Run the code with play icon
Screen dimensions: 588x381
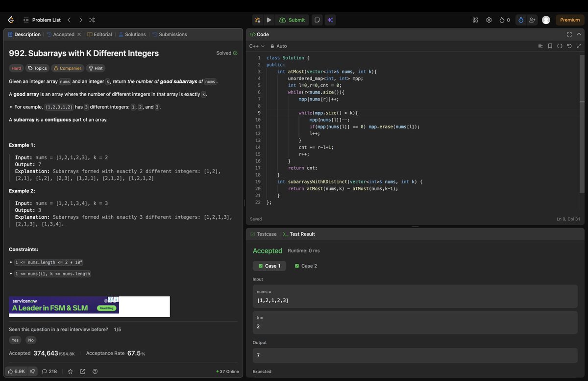pyautogui.click(x=269, y=20)
